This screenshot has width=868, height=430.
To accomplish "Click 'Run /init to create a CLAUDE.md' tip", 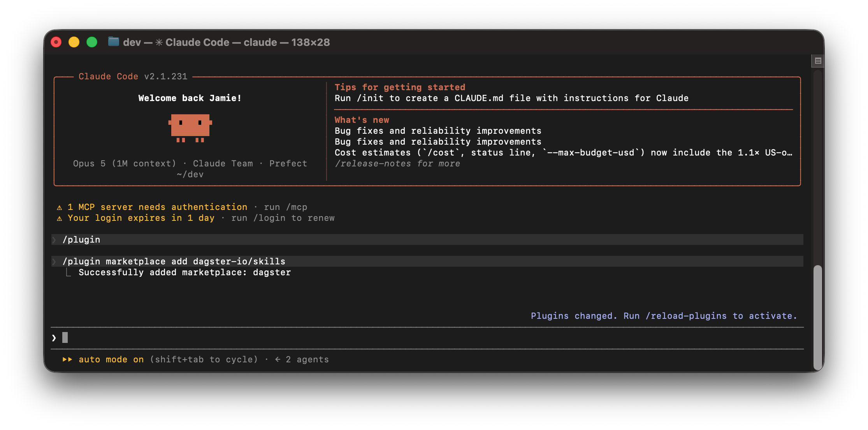I will tap(511, 98).
